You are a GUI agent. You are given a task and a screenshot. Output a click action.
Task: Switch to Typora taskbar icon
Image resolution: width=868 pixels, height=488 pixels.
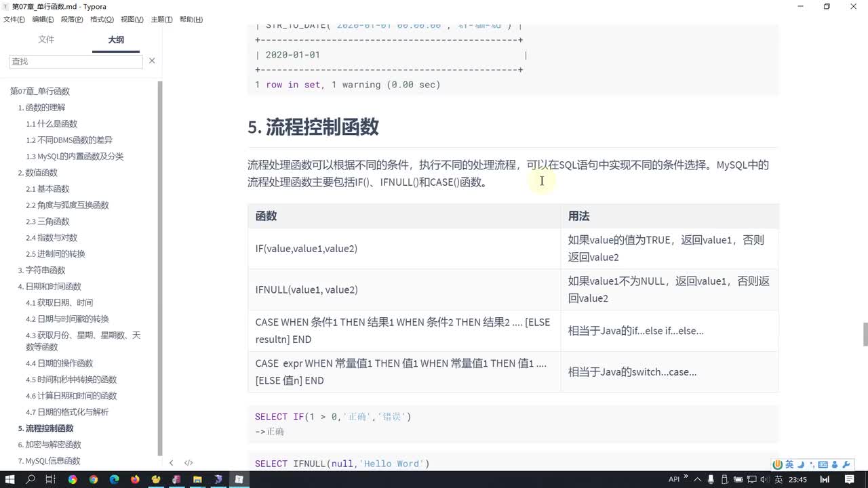coord(239,479)
